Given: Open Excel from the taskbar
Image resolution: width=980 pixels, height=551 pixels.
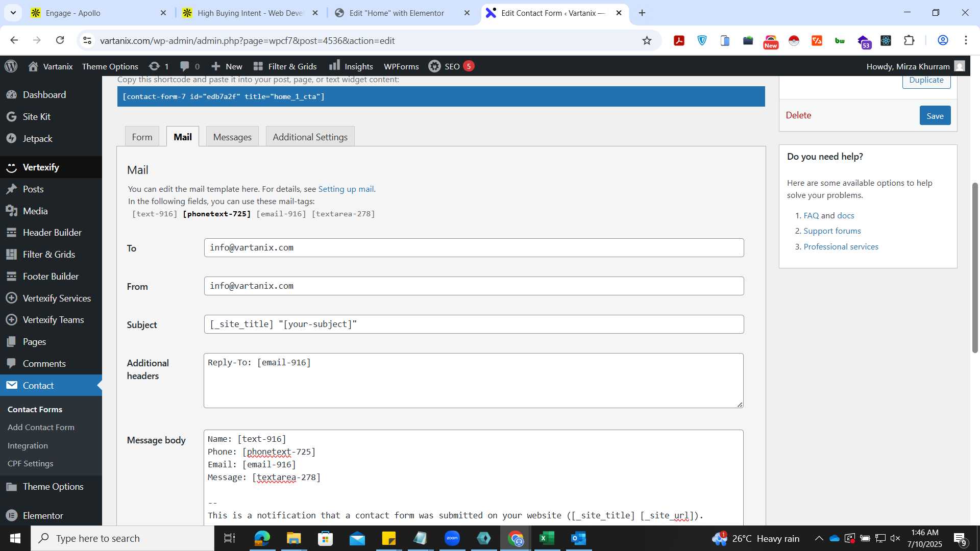Looking at the screenshot, I should click(547, 538).
